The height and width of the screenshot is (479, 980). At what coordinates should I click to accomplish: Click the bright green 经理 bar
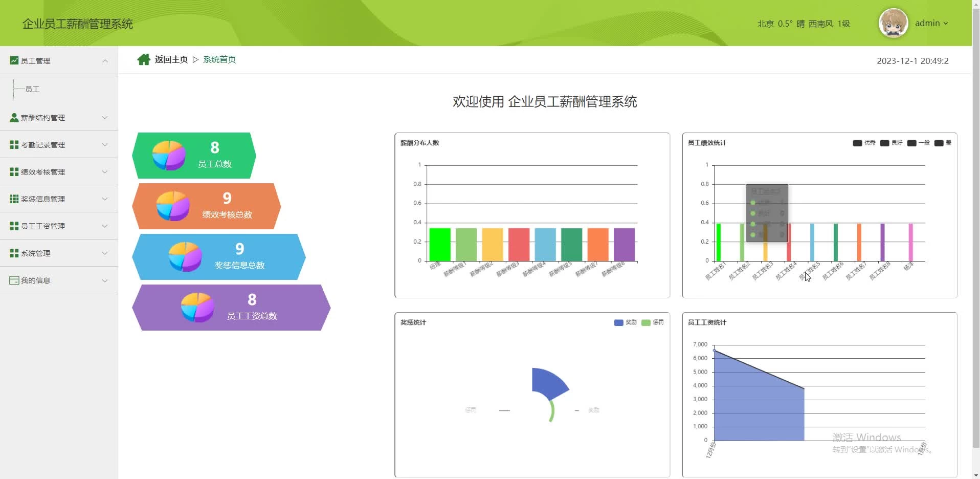[440, 245]
